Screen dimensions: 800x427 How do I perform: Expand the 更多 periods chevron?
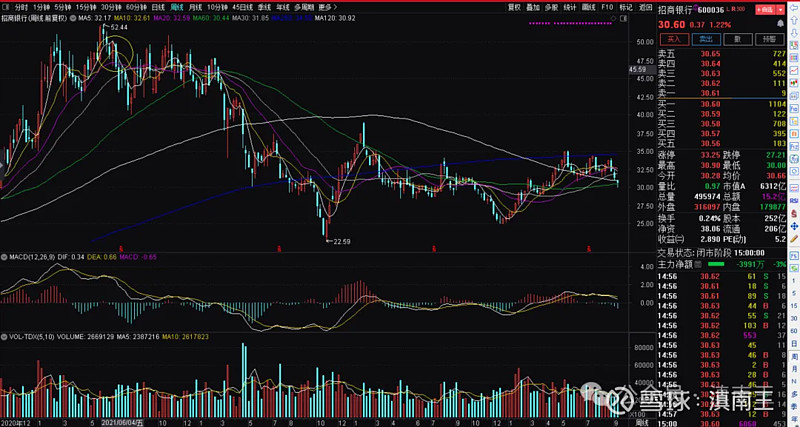point(335,8)
